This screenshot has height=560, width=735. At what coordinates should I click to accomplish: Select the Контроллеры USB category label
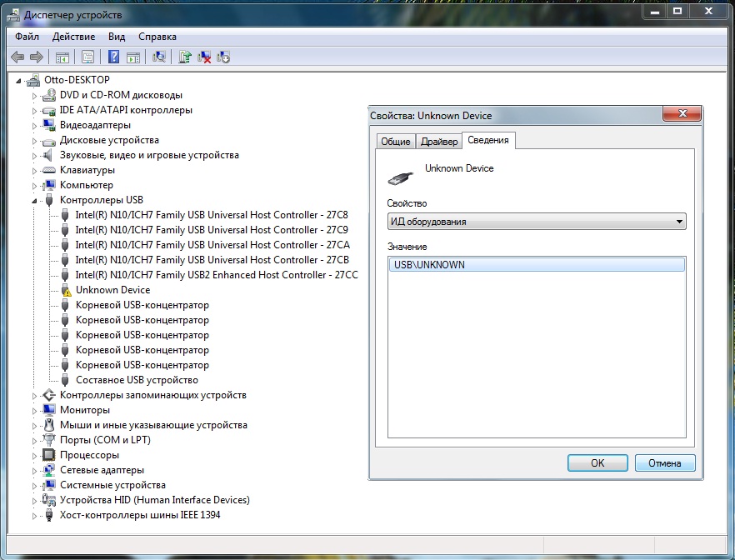[x=102, y=200]
